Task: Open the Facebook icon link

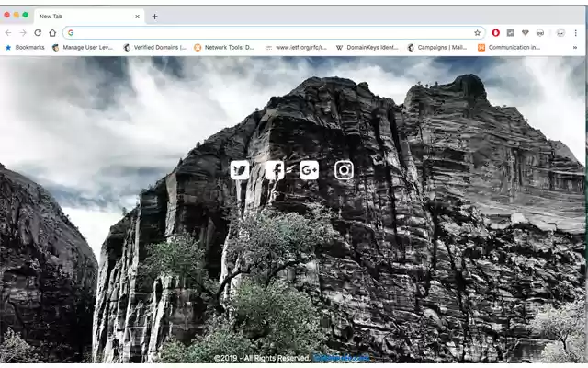Action: [275, 170]
